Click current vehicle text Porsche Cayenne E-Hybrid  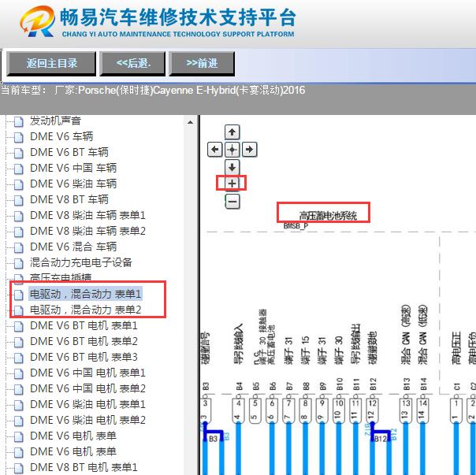pos(192,90)
